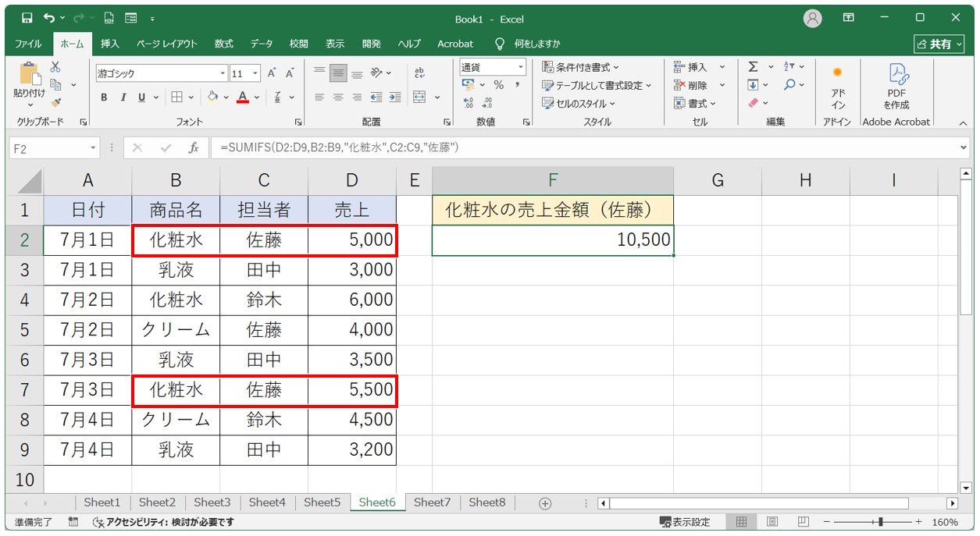The height and width of the screenshot is (536, 980).
Task: Click accessibility check status message
Action: [x=162, y=522]
